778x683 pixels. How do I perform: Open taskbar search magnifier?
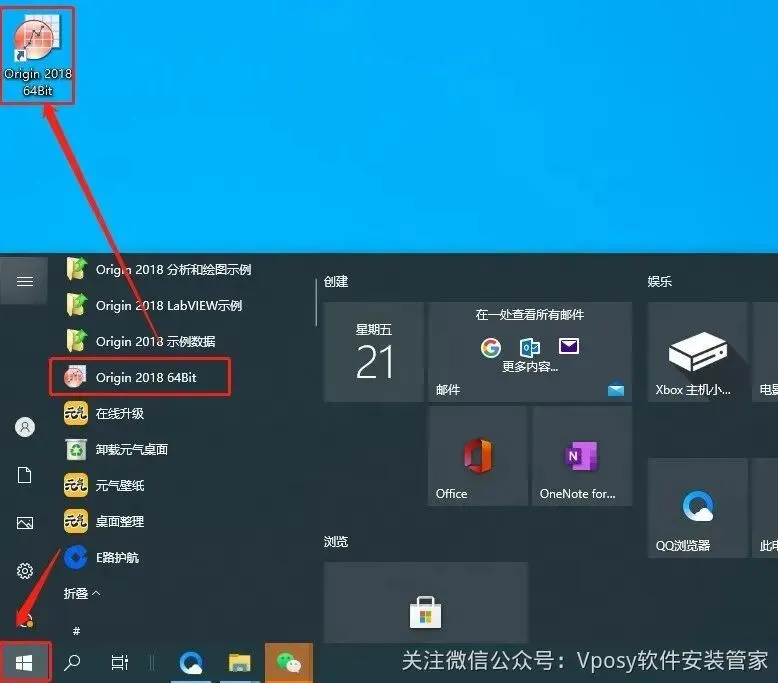click(72, 662)
